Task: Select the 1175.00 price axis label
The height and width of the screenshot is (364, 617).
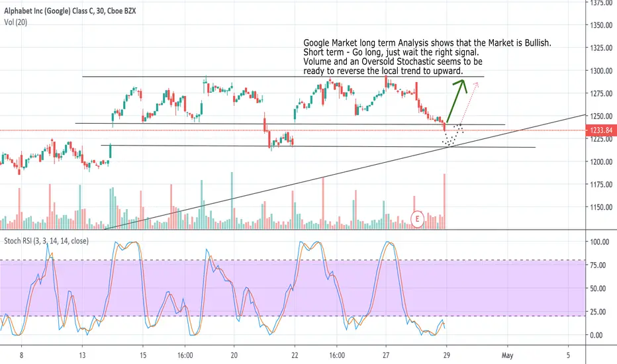Action: [x=601, y=185]
